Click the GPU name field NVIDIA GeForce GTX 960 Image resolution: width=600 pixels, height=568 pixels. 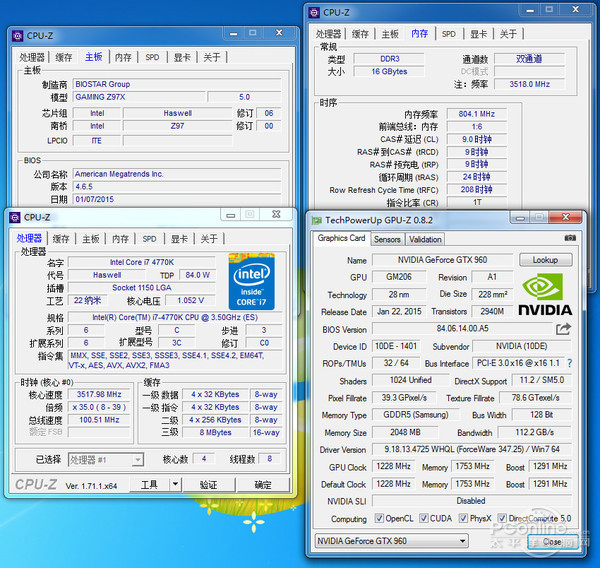click(442, 260)
